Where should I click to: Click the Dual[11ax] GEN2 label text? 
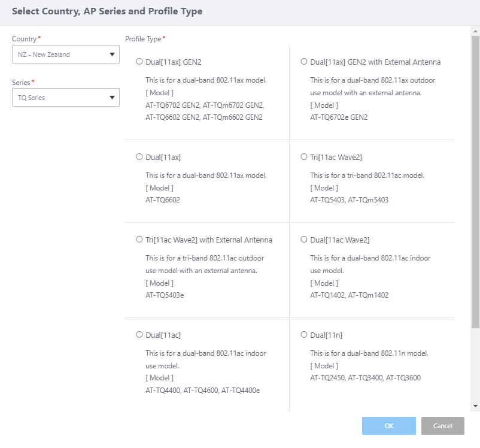tap(174, 62)
